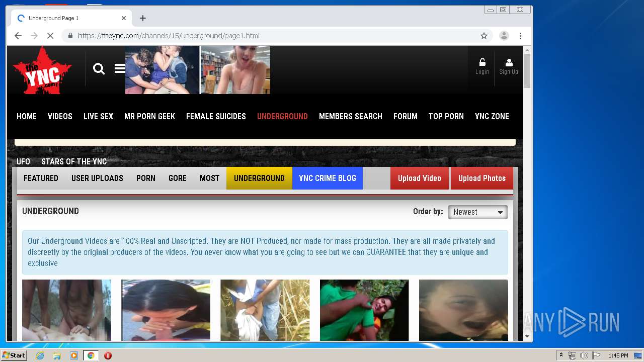The height and width of the screenshot is (362, 644).
Task: Click the Upload Photos button
Action: point(482,178)
